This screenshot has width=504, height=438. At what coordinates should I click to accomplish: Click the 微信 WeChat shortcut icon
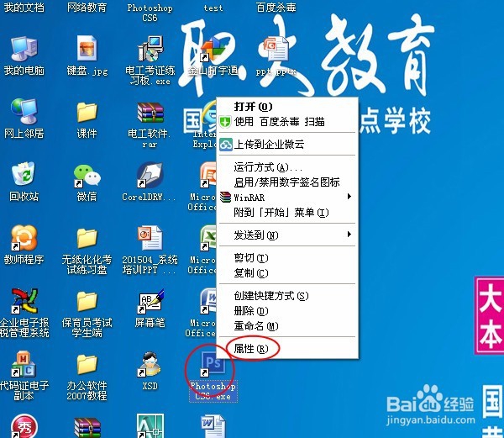87,176
